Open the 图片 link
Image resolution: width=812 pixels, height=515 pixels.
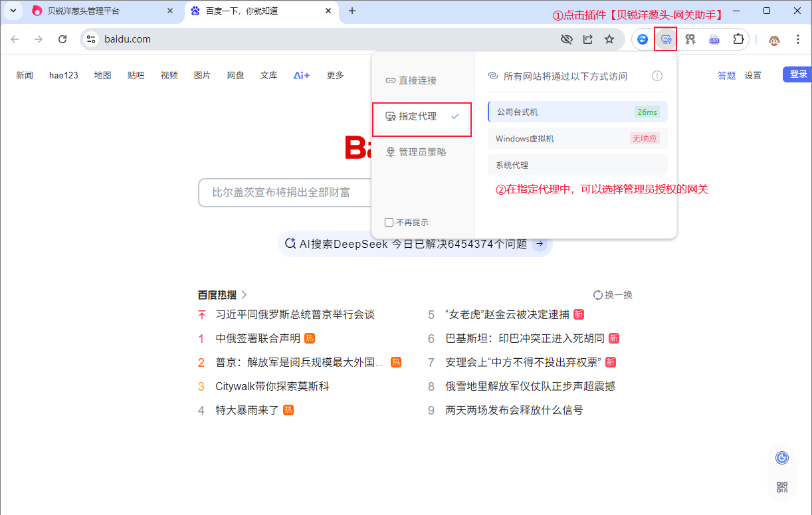202,76
